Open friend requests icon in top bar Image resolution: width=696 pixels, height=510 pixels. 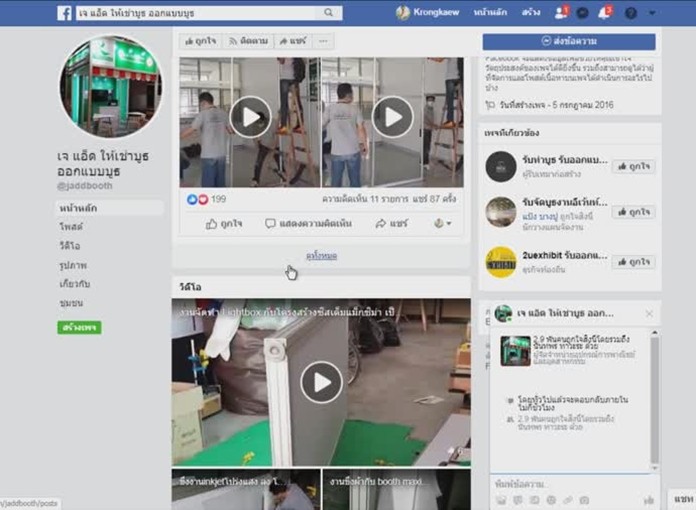561,13
